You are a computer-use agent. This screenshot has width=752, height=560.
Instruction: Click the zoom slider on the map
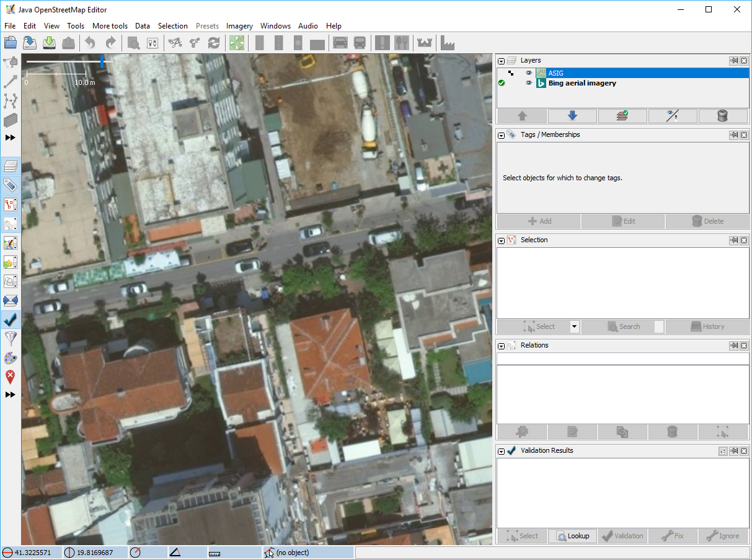tap(102, 61)
